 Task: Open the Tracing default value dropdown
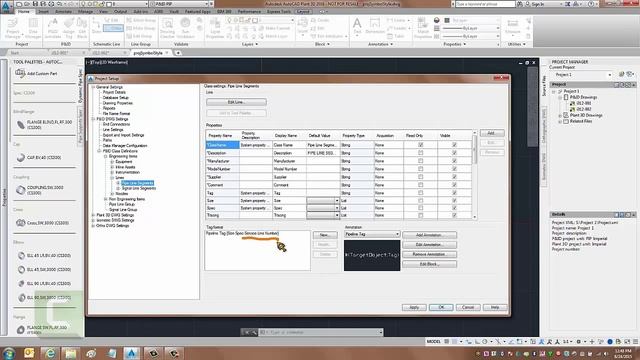click(337, 215)
